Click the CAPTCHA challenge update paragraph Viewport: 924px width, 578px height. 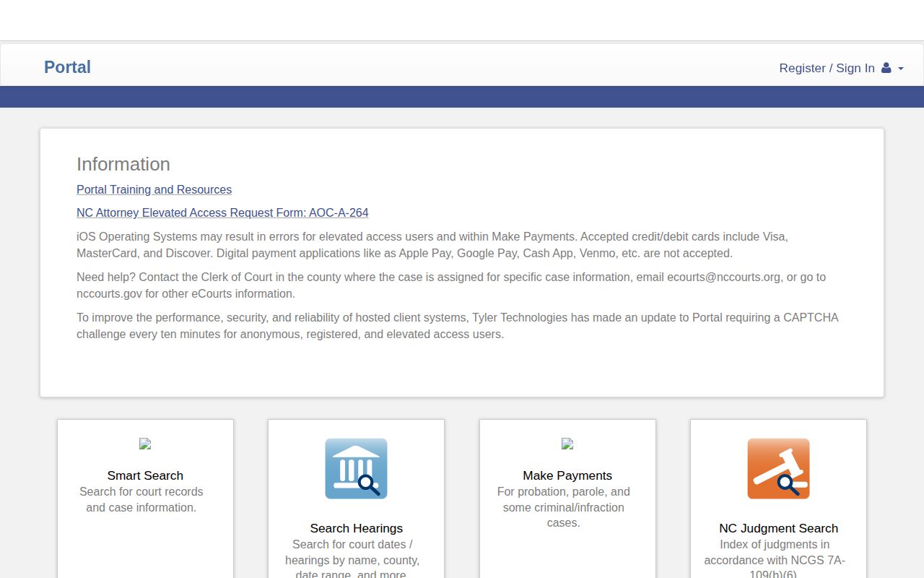(458, 326)
